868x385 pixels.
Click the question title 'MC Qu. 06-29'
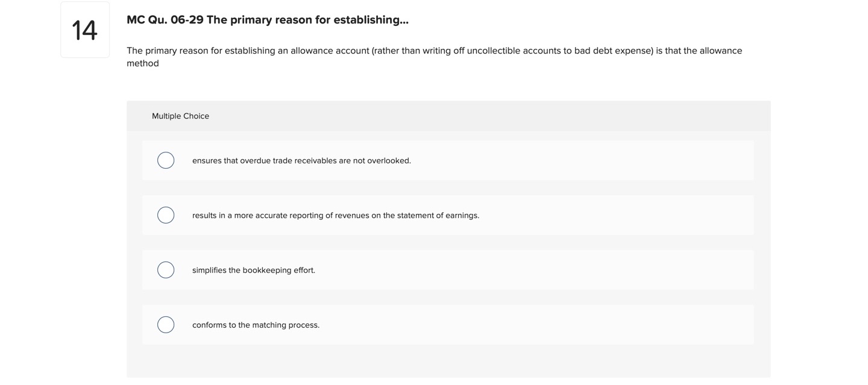click(267, 19)
